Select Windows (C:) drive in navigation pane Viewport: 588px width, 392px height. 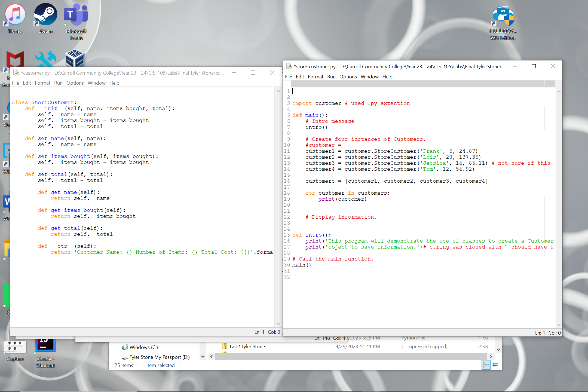tap(143, 347)
